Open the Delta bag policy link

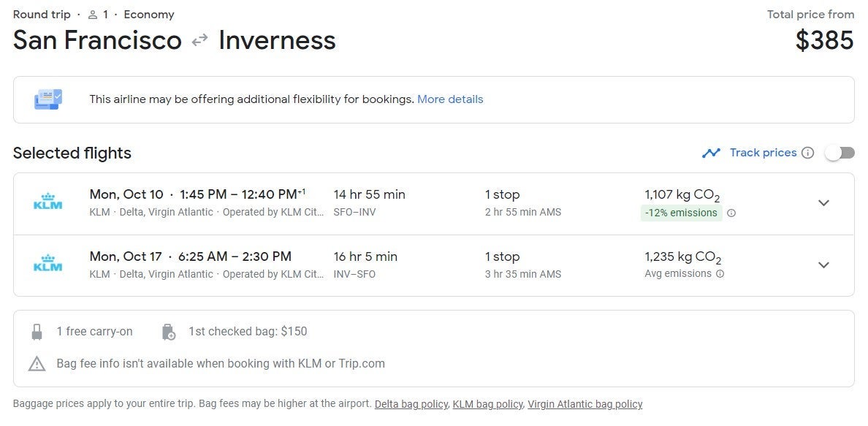(x=411, y=404)
